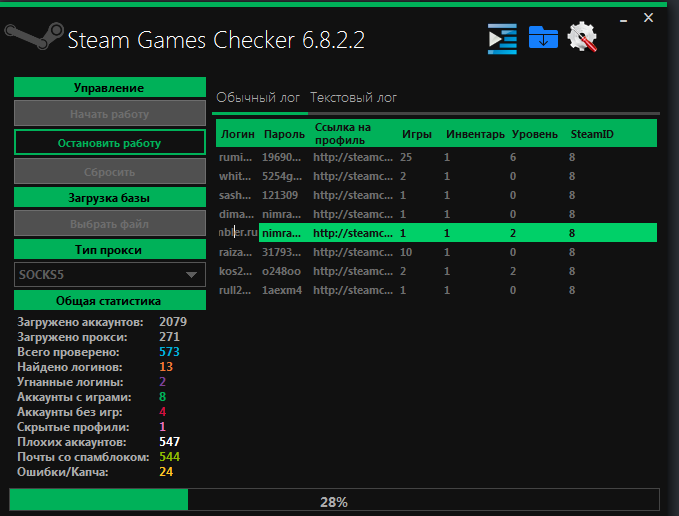Click the Steam Games Checker 6.8.2.2 title
This screenshot has height=516, width=679.
216,40
